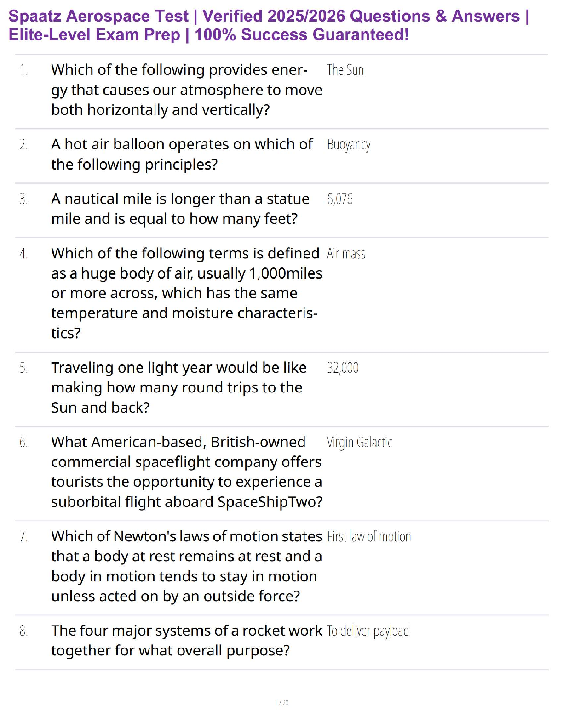Image resolution: width=563 pixels, height=728 pixels.
Task: Click the purple Spaatz Aerospace Test title
Action: click(269, 25)
